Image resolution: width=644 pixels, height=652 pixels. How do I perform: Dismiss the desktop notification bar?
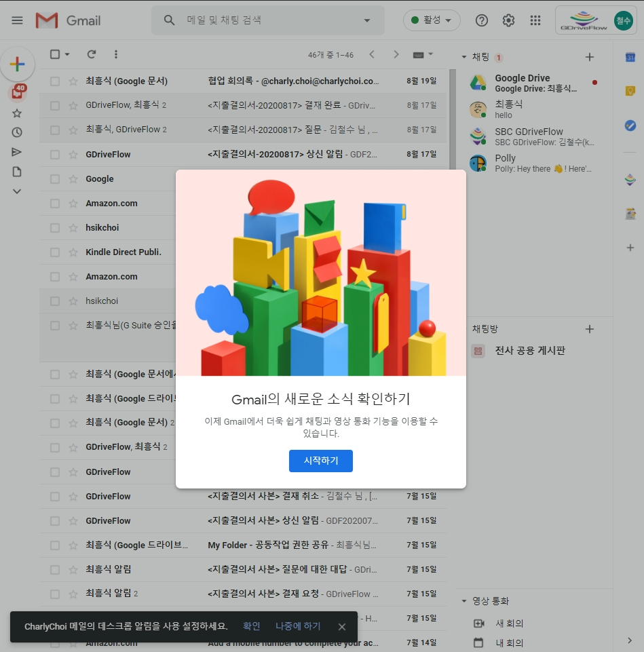[342, 627]
